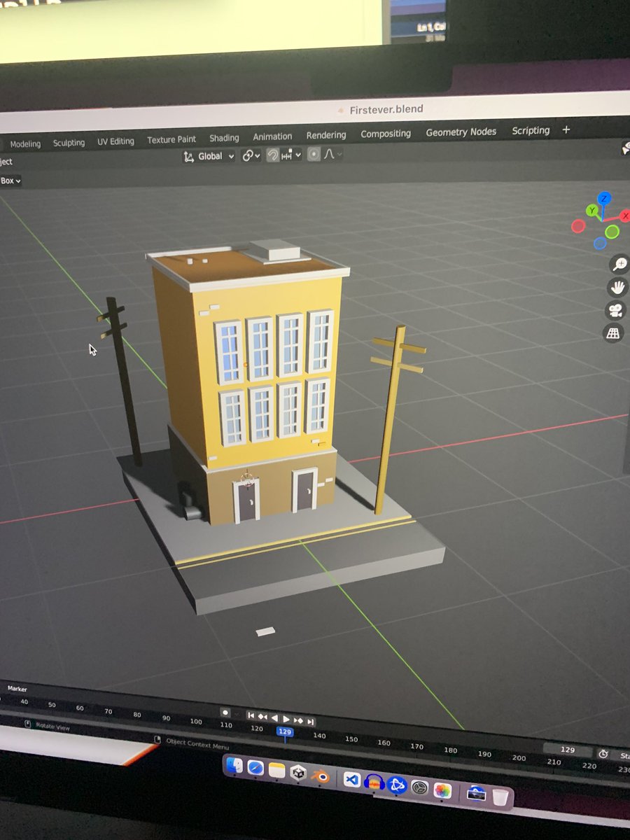Jump to the end frame of playback
This screenshot has height=840, width=630.
pos(310,722)
